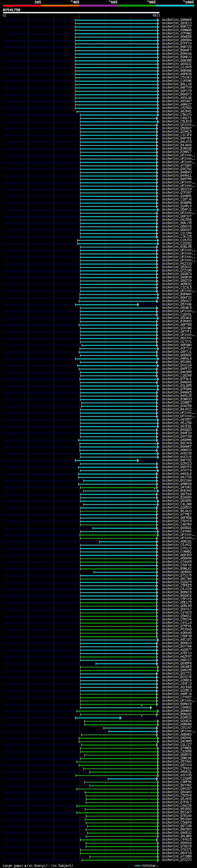Open hit UniRef100_Q9AW43

click(x=177, y=711)
